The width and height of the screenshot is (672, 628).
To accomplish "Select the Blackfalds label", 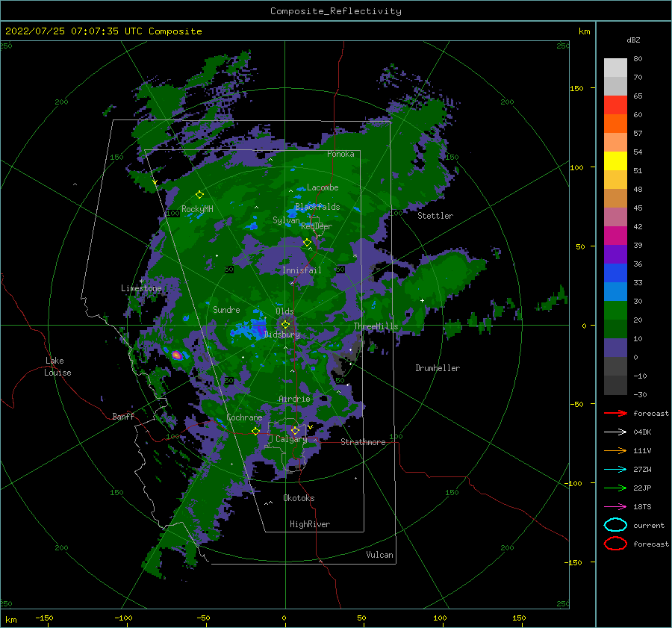I will pyautogui.click(x=317, y=207).
